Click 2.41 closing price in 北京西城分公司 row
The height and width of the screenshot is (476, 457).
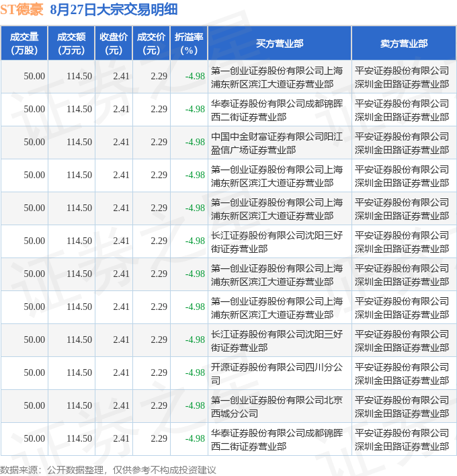[121, 405]
